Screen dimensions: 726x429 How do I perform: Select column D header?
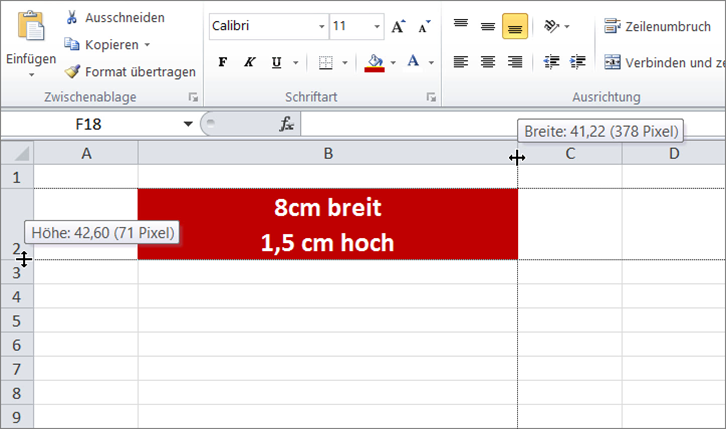tap(674, 153)
